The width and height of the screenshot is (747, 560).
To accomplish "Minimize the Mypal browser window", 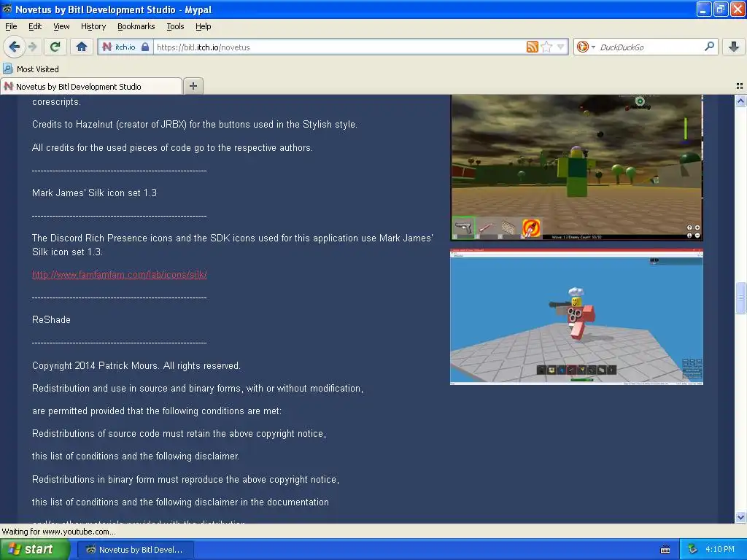I will [x=704, y=9].
